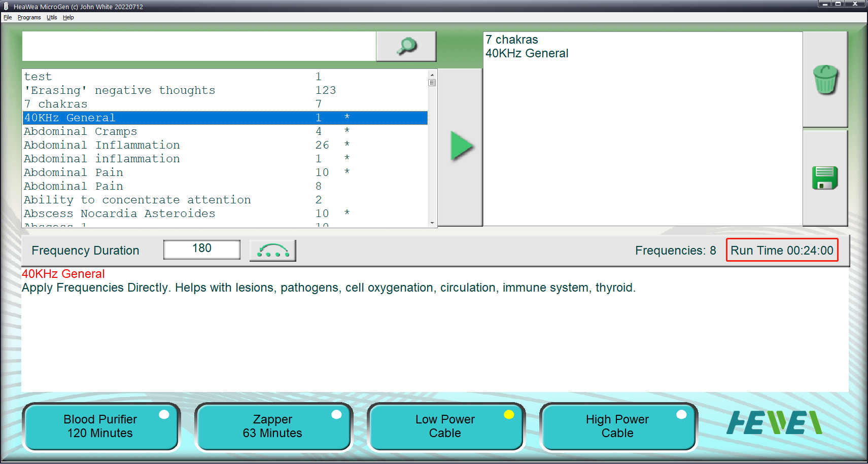
Task: Toggle the Blood Purifier 120 Minutes indicator
Action: 164,414
